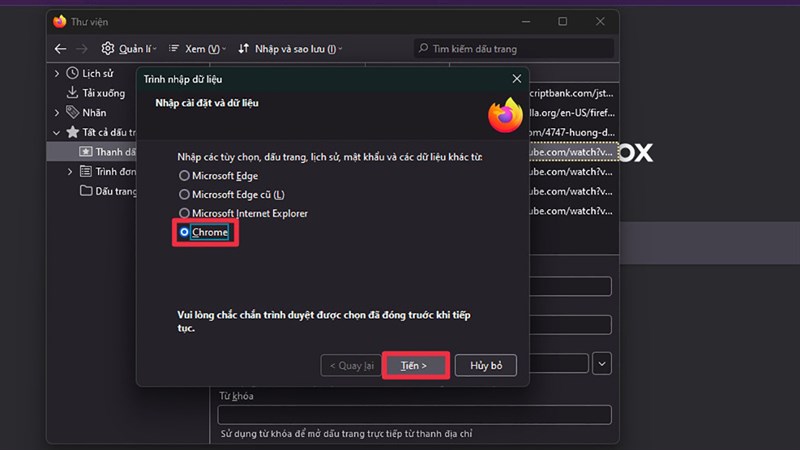Click the Tìm kiếm dấu trang search field

pos(514,49)
